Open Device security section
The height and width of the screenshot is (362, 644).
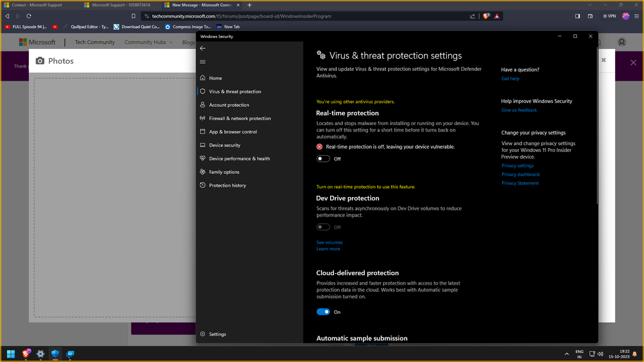tap(224, 146)
